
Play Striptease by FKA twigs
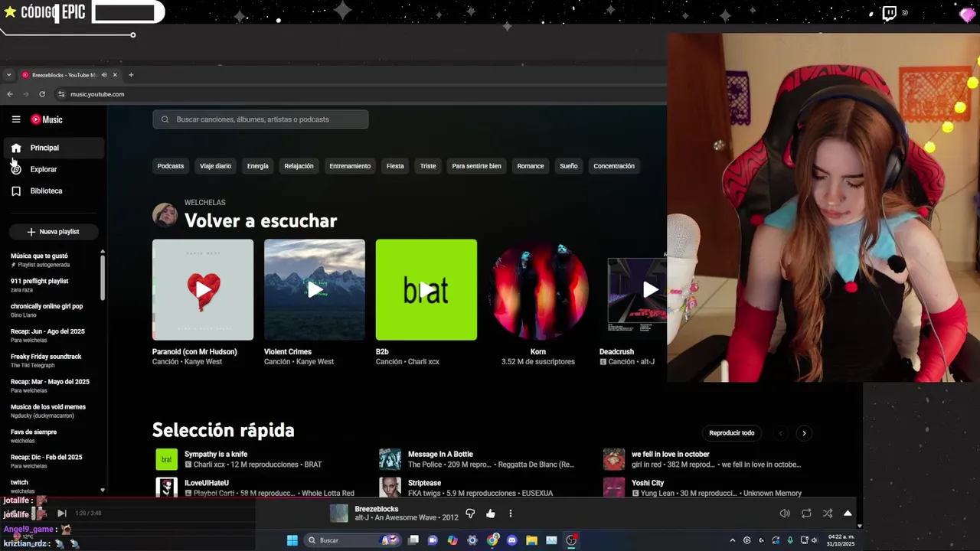coord(390,487)
